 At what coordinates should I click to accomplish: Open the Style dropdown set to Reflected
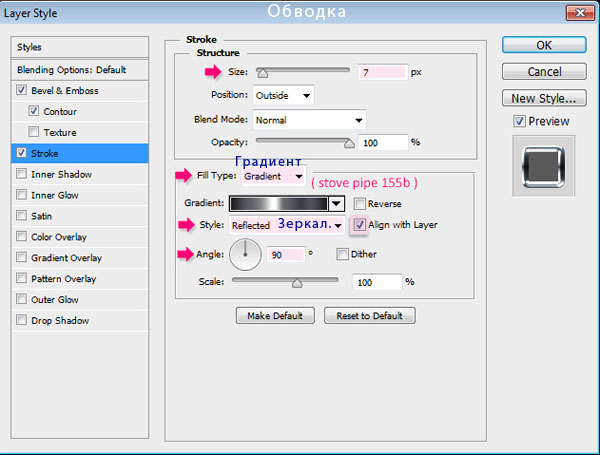tap(287, 225)
